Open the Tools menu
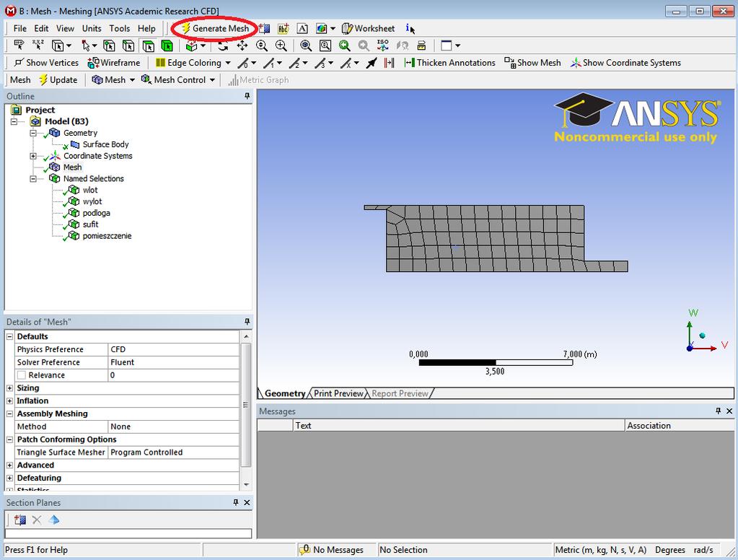Image resolution: width=738 pixels, height=560 pixels. [x=120, y=29]
